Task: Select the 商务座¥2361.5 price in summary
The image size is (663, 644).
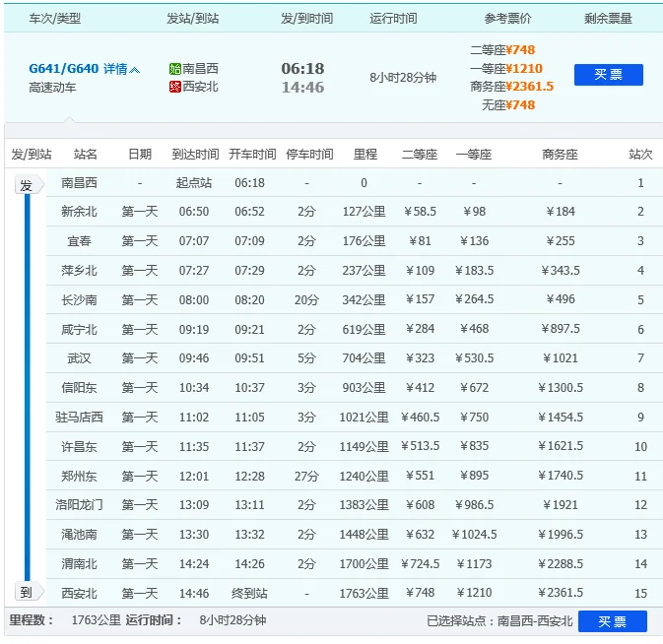Action: pos(511,87)
